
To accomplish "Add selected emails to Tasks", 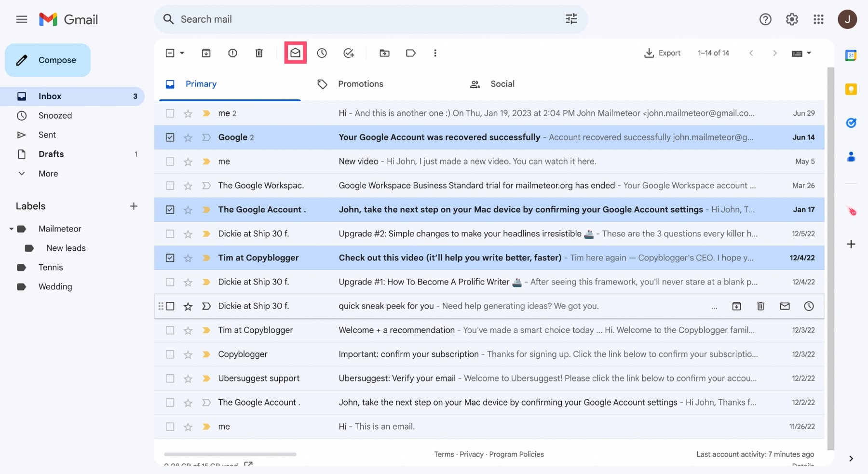I will tap(349, 53).
